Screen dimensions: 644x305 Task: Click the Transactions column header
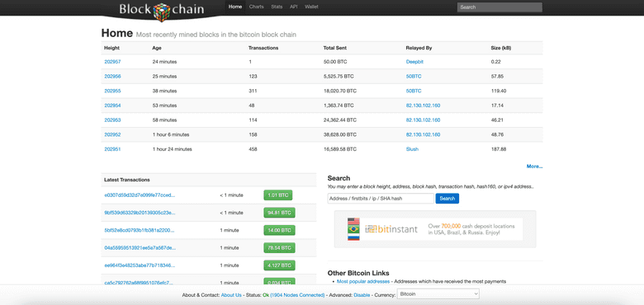pyautogui.click(x=263, y=48)
